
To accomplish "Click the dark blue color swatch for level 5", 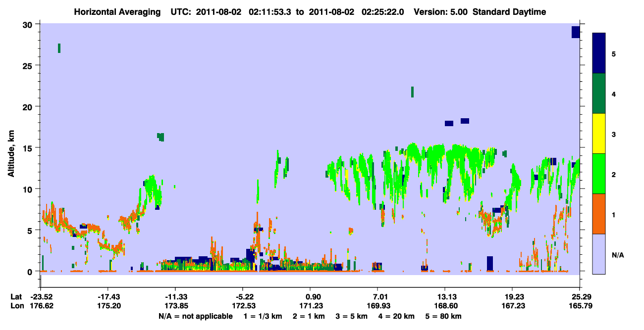I will 599,53.
